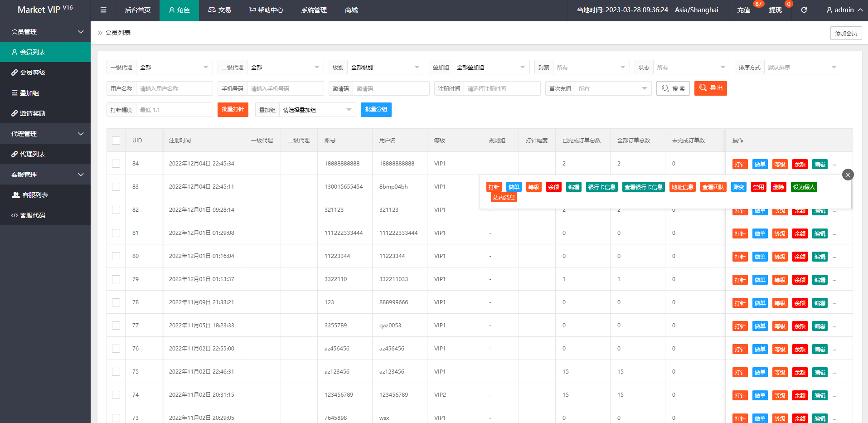Click the 添加会员 button
This screenshot has height=423, width=868.
pyautogui.click(x=846, y=33)
